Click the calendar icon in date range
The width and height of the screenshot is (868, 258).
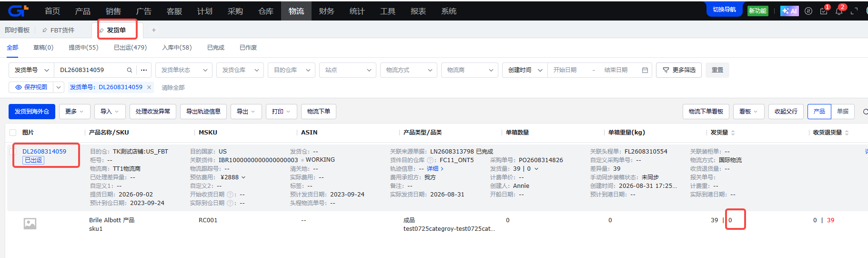[645, 70]
